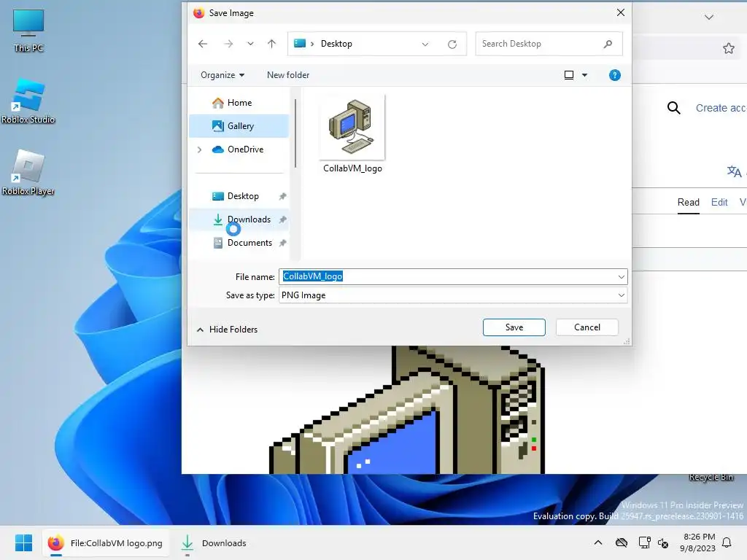
Task: Switch to Firefox File:CollabVM logo.png taskbar item
Action: click(x=106, y=542)
